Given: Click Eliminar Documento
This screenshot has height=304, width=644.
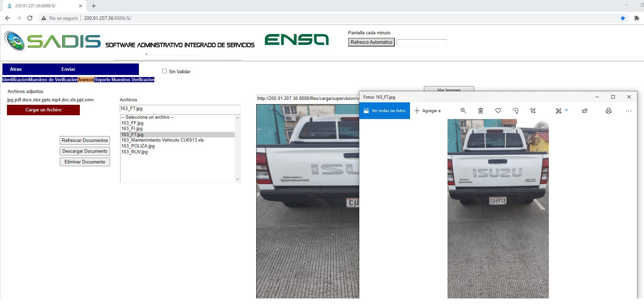Looking at the screenshot, I should pos(85,162).
